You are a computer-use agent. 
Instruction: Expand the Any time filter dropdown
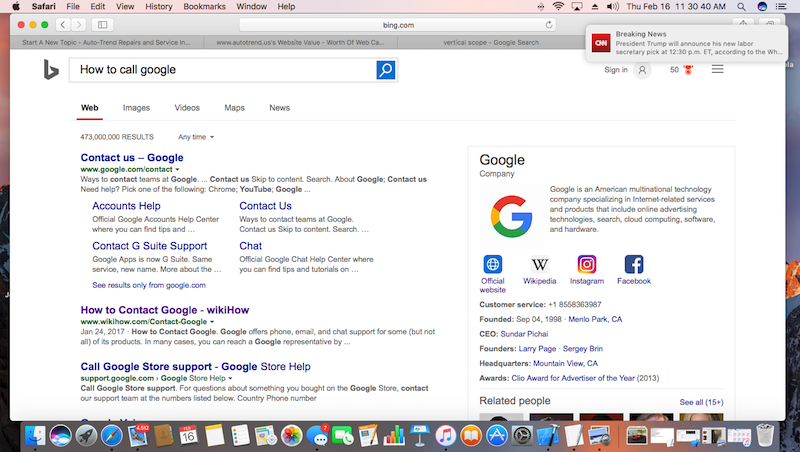[196, 137]
